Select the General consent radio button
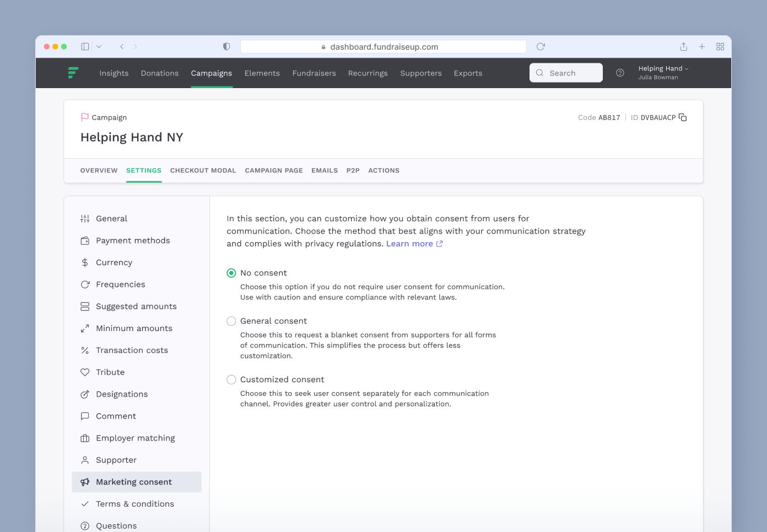The width and height of the screenshot is (767, 532). 231,321
